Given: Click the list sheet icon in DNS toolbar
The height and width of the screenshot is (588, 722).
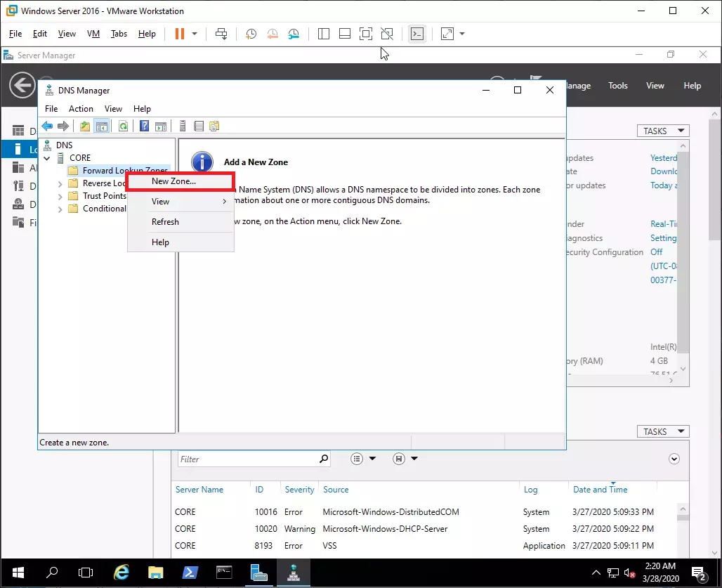Looking at the screenshot, I should 199,126.
